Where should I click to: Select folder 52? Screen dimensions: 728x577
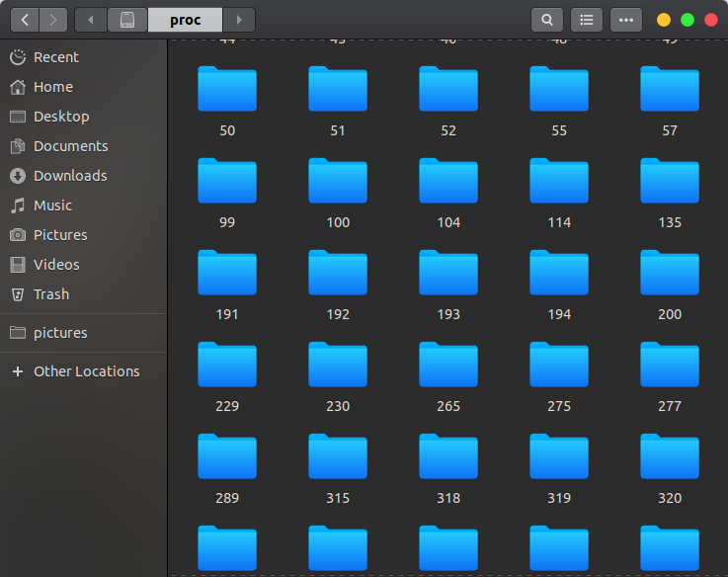(x=448, y=89)
